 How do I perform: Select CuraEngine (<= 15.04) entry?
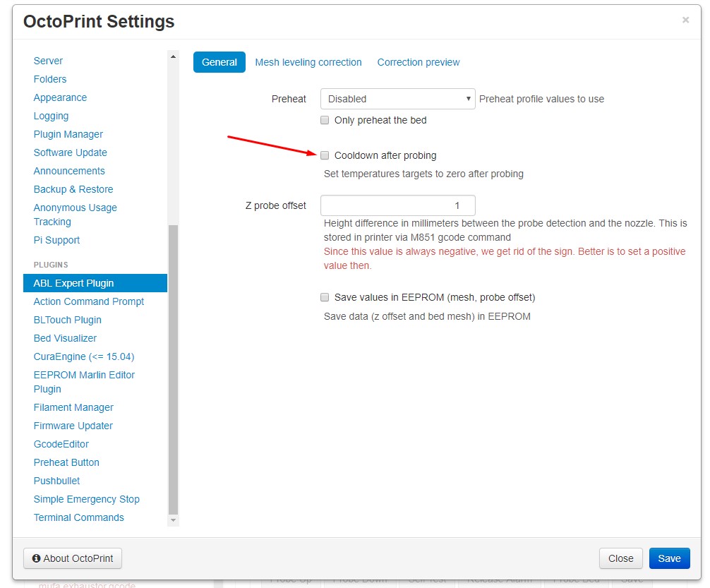click(84, 356)
